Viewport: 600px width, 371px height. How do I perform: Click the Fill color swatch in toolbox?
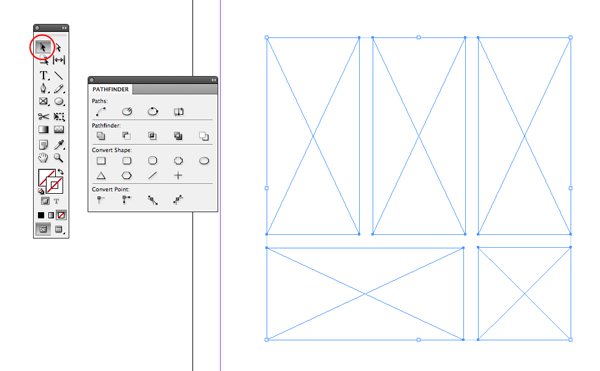(x=46, y=177)
